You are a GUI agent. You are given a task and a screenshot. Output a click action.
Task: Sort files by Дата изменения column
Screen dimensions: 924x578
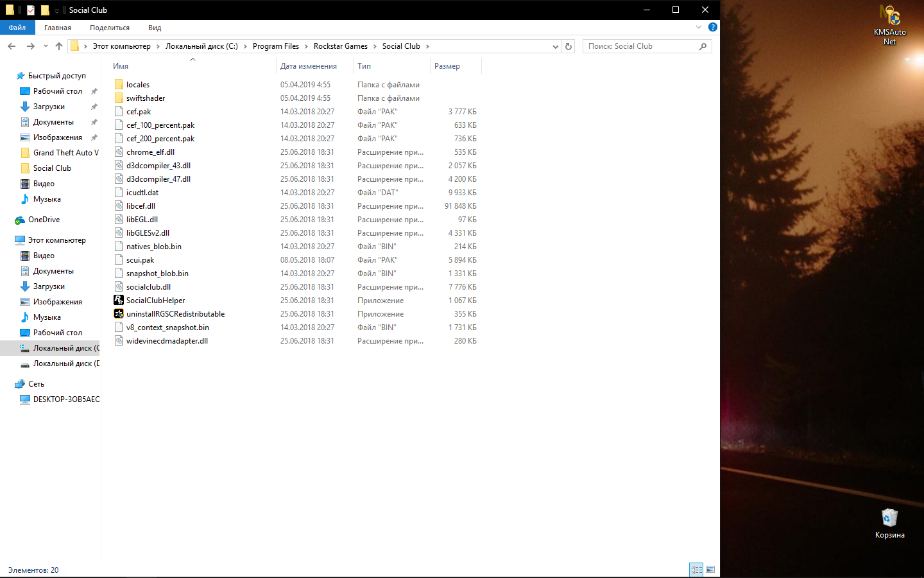309,66
